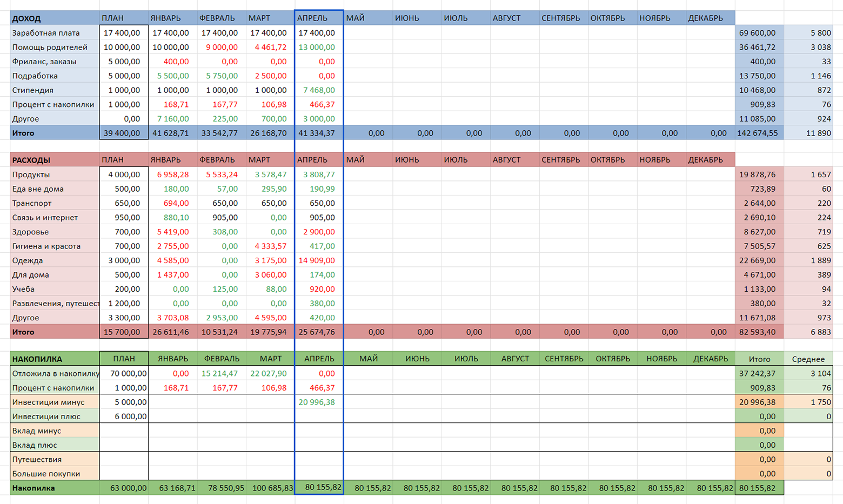Image resolution: width=843 pixels, height=504 pixels.
Task: Click the Одежда row label
Action: click(55, 260)
